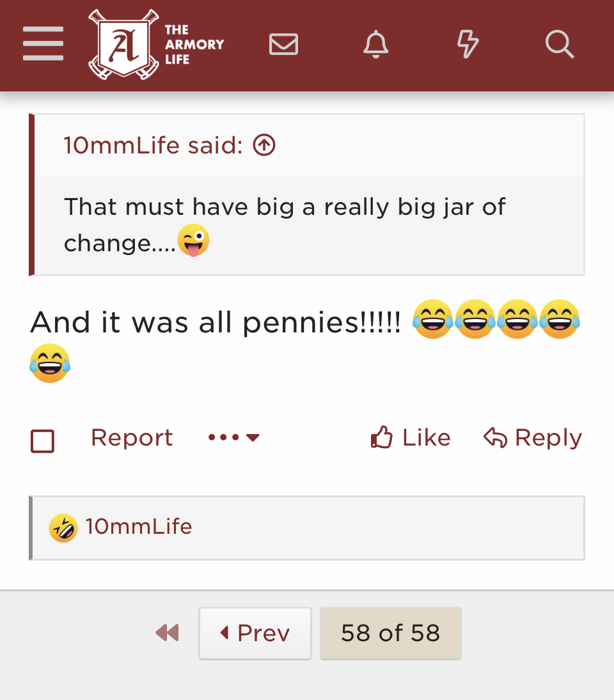Viewport: 614px width, 700px height.
Task: Tick the post selection checkbox
Action: [42, 441]
